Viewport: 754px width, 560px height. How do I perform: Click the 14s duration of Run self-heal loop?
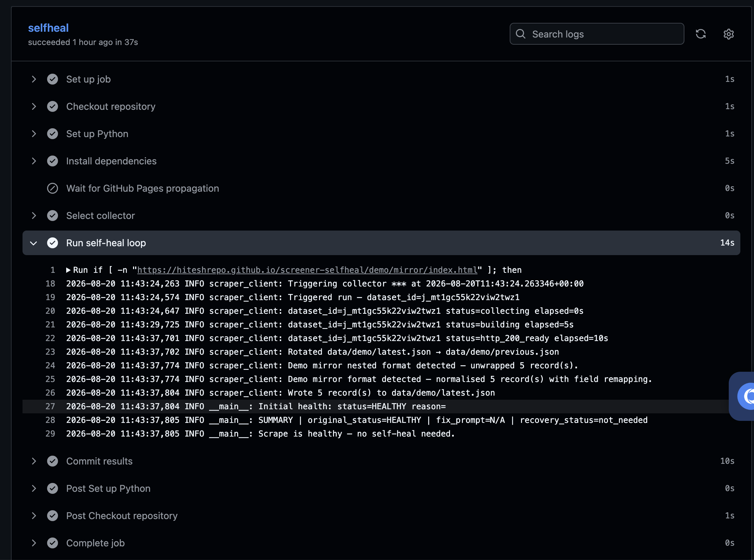coord(727,243)
